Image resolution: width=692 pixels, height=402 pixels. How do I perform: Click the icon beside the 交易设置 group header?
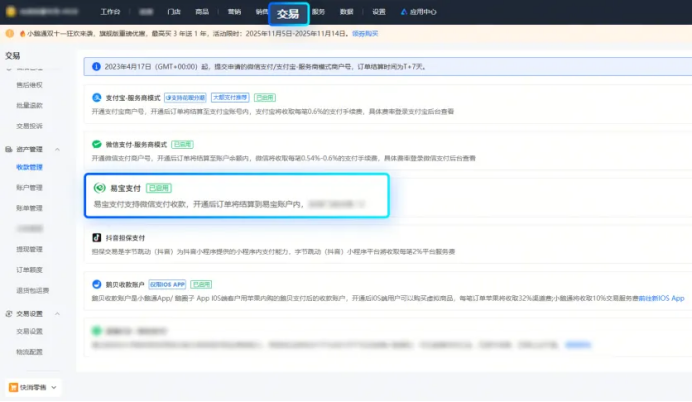point(9,314)
